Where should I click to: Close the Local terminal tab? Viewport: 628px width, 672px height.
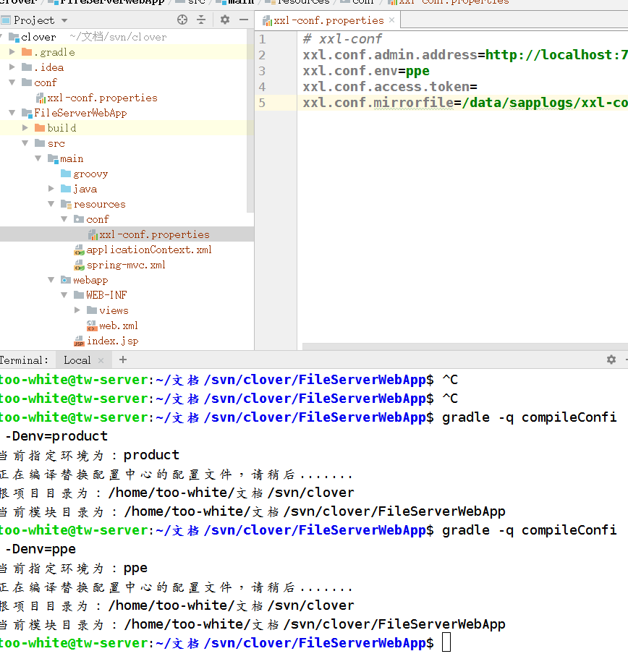pos(101,360)
